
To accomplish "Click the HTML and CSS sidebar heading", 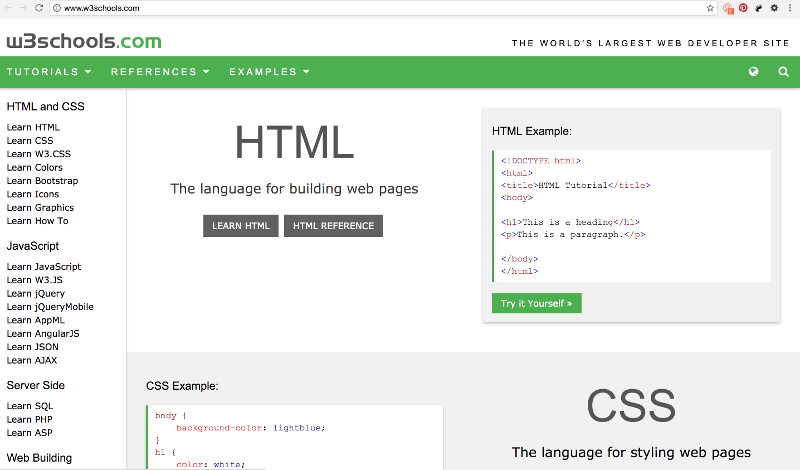I will click(45, 107).
